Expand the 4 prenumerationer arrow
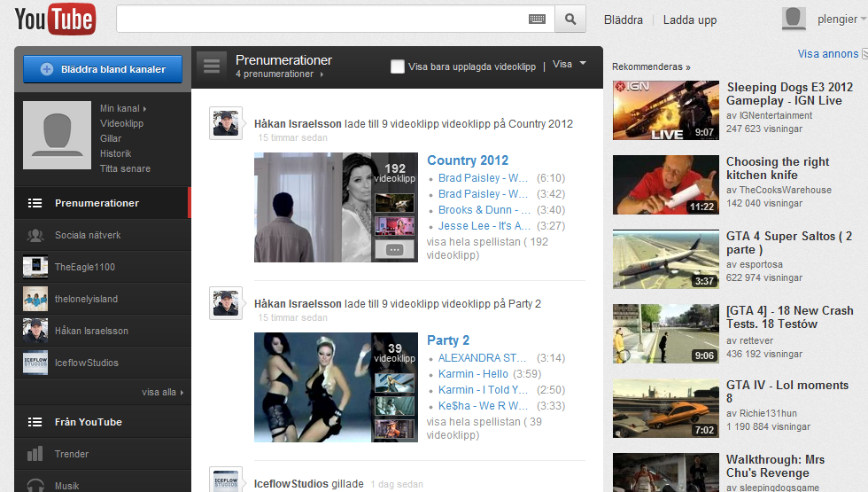This screenshot has width=868, height=492. (x=322, y=74)
